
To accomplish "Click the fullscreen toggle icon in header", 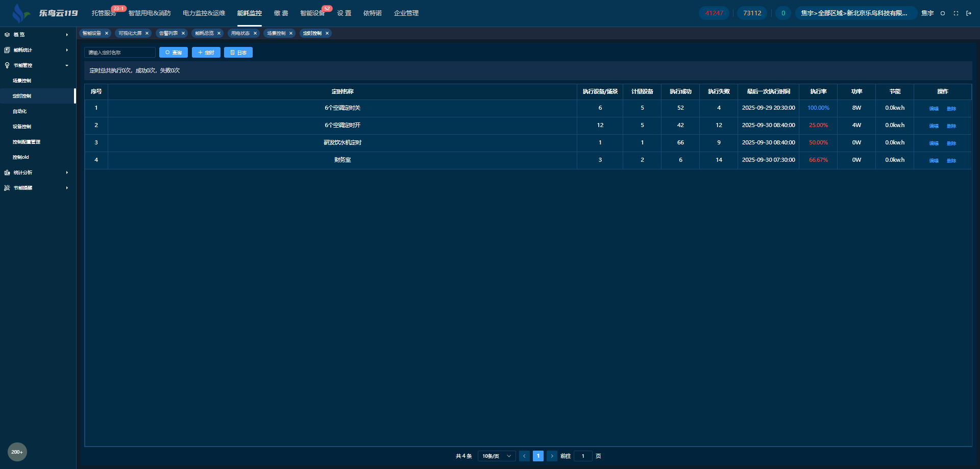I will [955, 13].
